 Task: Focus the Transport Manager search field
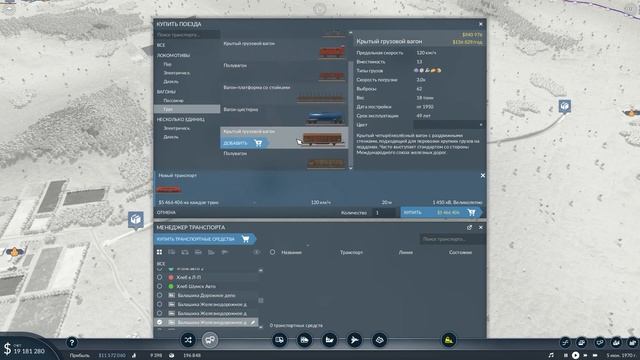452,239
